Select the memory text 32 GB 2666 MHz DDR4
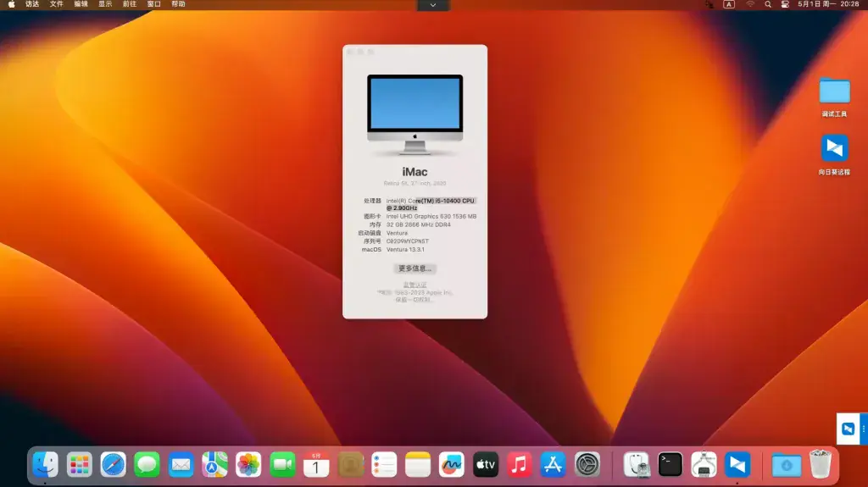This screenshot has height=487, width=868. click(x=419, y=224)
